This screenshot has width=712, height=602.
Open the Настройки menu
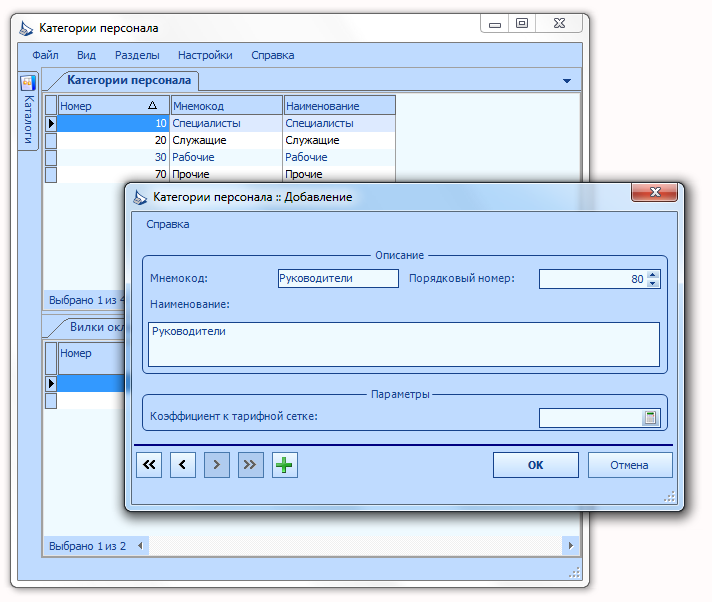205,55
